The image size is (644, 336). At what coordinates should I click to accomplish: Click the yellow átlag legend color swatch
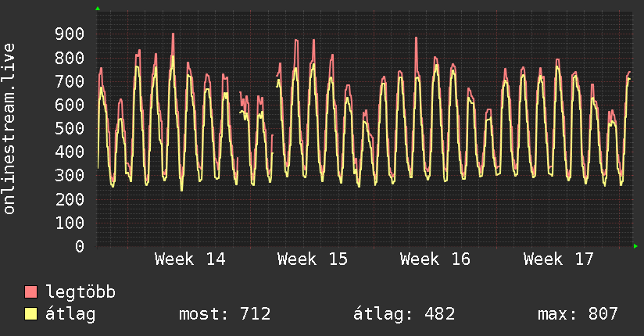point(30,314)
